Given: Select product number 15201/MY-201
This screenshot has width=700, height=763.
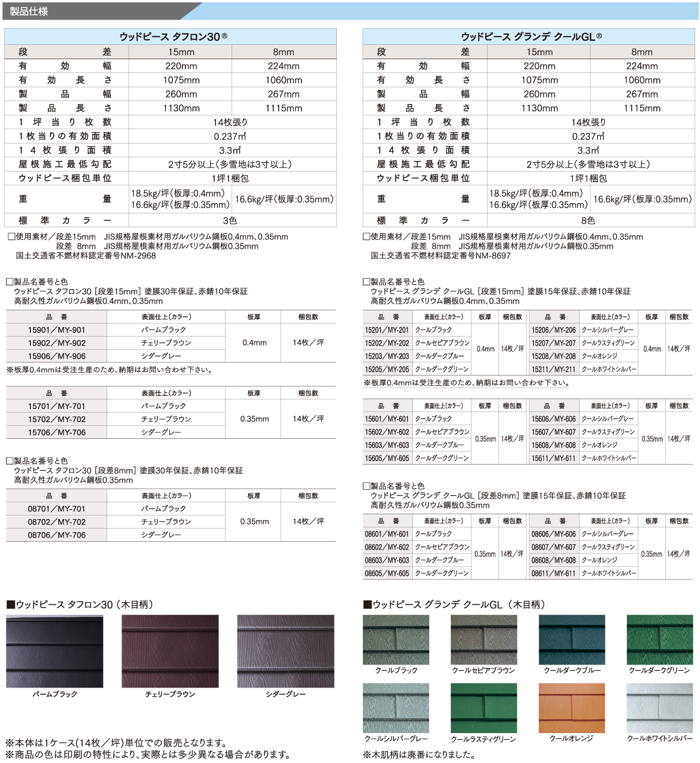Looking at the screenshot, I should [x=387, y=330].
